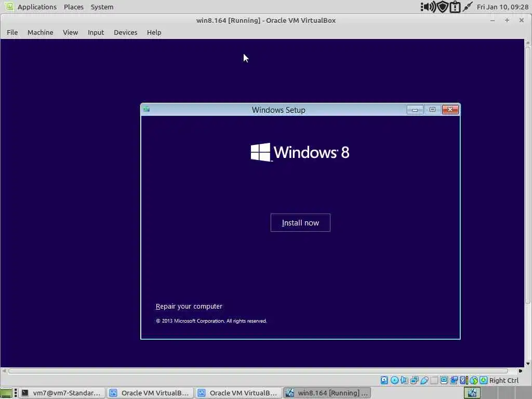532x399 pixels.
Task: Open the Input menu
Action: click(x=96, y=32)
